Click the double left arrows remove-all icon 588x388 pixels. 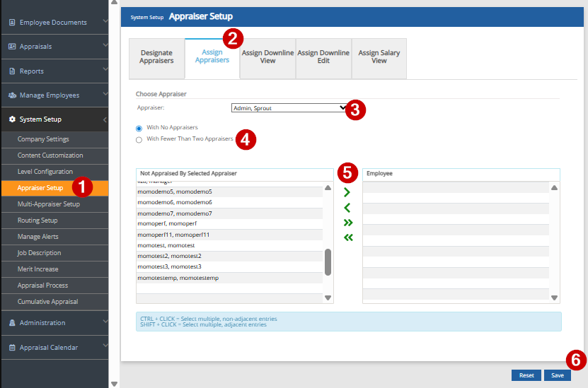click(x=347, y=237)
